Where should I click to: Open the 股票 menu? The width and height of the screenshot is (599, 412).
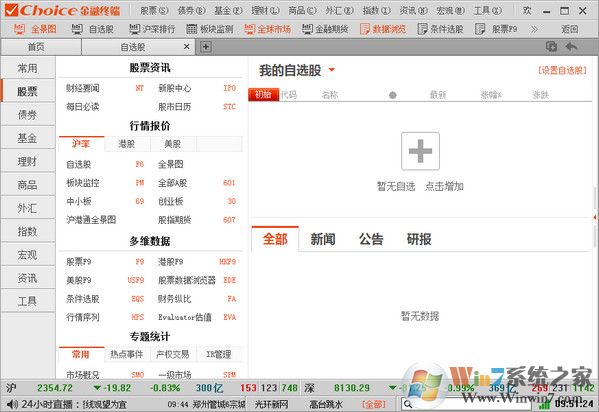[x=154, y=10]
